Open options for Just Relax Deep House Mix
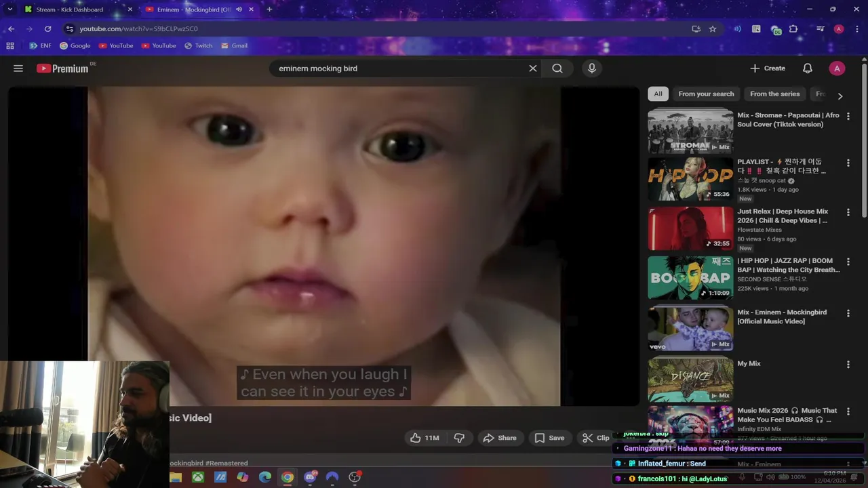Image resolution: width=868 pixels, height=488 pixels. (x=848, y=212)
